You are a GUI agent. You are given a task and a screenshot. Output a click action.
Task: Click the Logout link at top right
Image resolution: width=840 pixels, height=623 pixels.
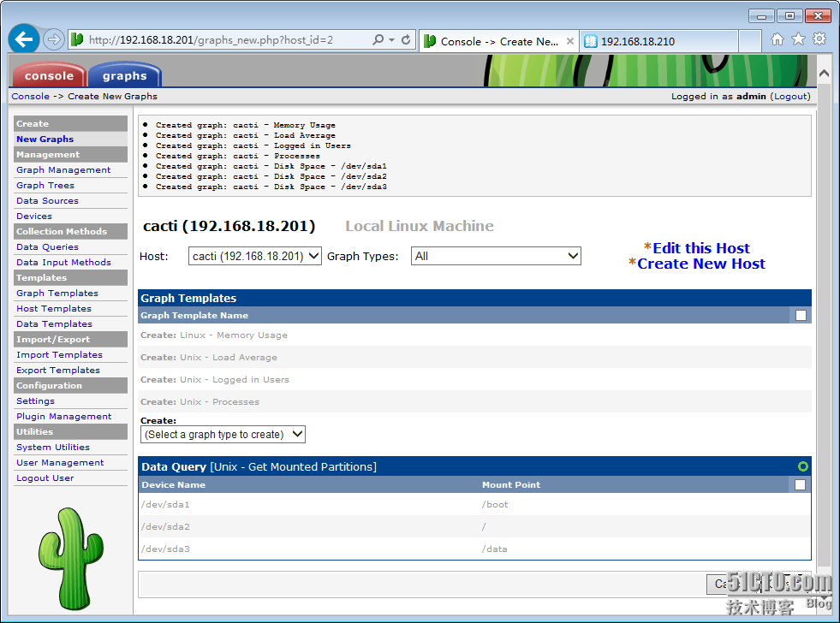[x=790, y=97]
